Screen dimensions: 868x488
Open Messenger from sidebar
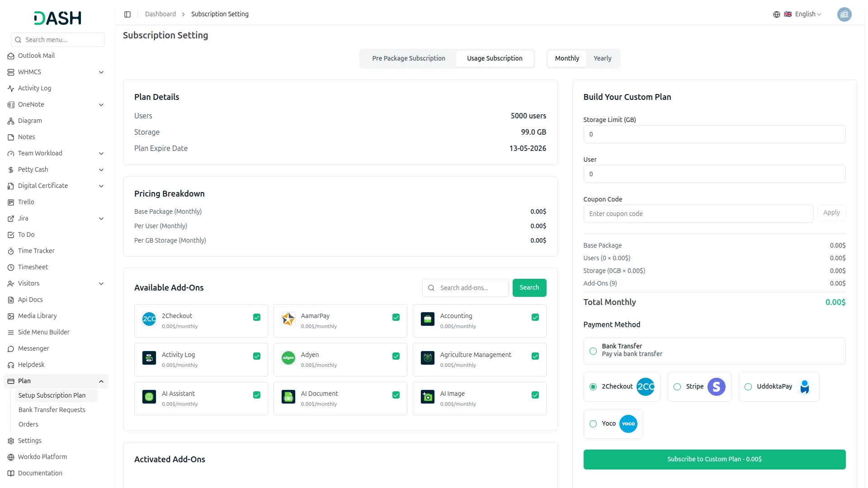coord(56,348)
